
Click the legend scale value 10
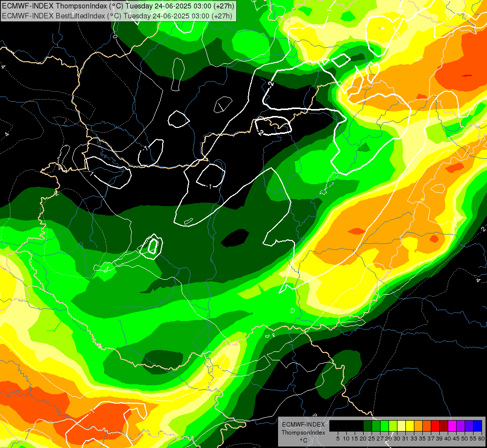(x=346, y=439)
